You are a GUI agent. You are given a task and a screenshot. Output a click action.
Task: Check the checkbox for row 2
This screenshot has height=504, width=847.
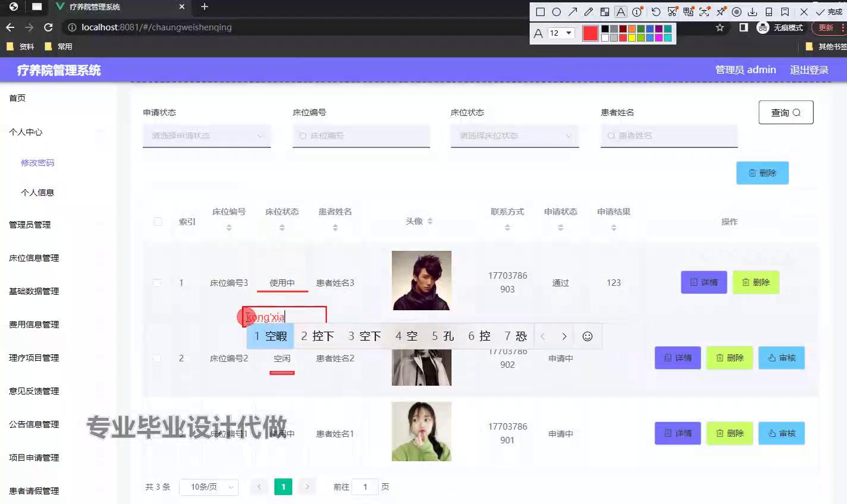coord(157,358)
